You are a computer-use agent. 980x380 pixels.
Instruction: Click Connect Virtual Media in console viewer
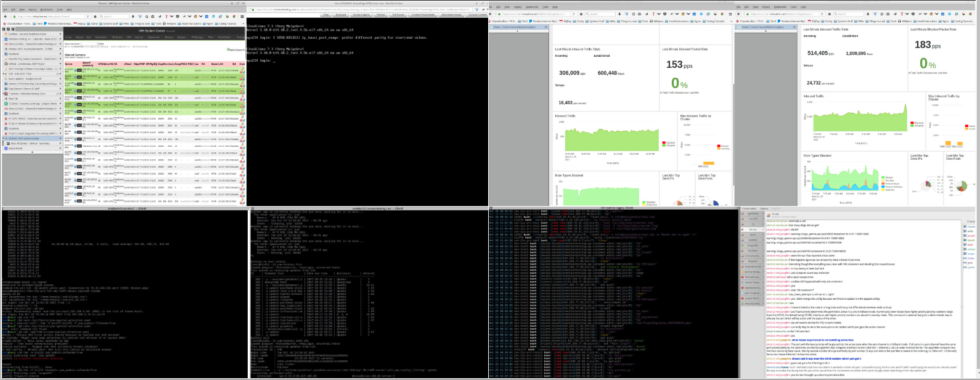click(x=424, y=15)
